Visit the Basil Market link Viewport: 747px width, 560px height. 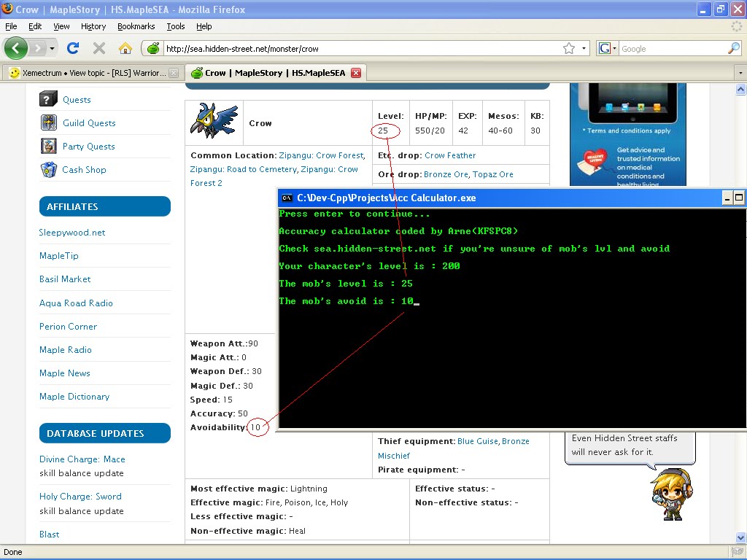click(65, 279)
